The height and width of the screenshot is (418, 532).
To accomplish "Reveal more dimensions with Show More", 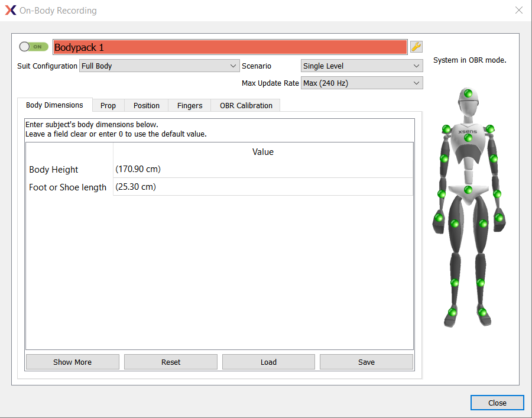I will [x=72, y=362].
